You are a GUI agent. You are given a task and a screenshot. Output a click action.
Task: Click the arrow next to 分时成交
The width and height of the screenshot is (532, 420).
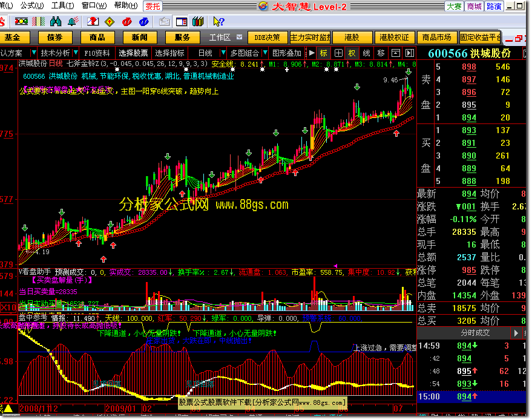coord(516,333)
